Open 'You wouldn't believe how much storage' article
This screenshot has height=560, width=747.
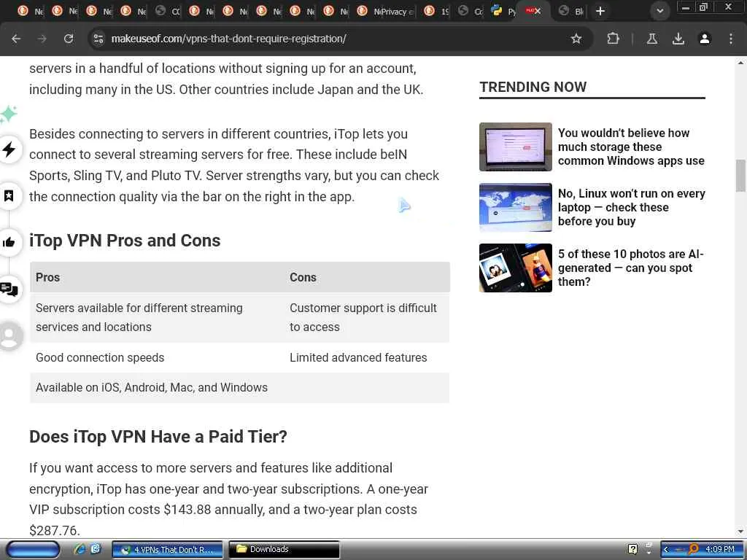click(x=631, y=147)
